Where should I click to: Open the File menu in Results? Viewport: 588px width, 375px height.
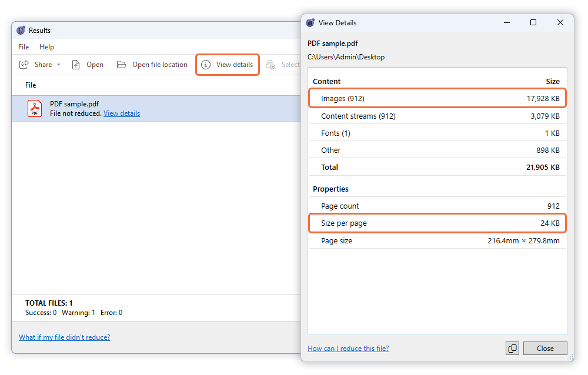pos(24,47)
